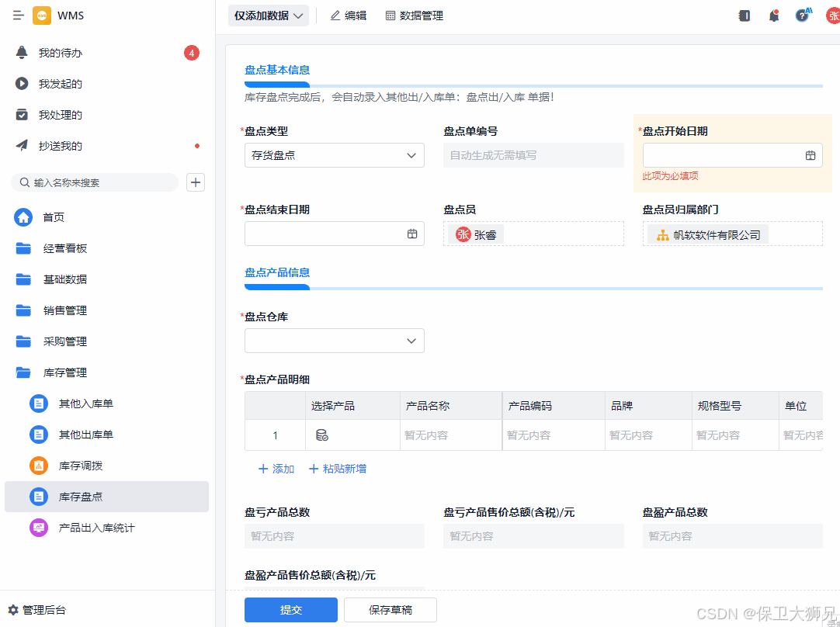Open calendar picker for 盘点结束日期

click(412, 234)
